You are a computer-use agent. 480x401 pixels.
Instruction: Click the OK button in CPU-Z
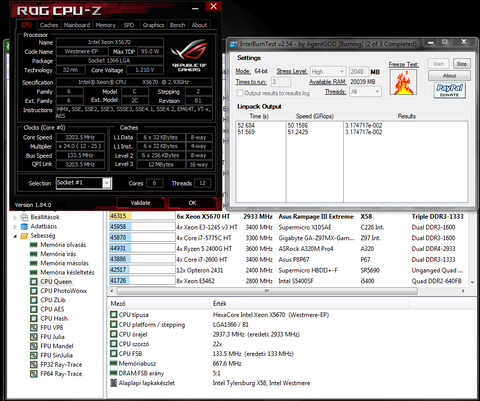(192, 203)
